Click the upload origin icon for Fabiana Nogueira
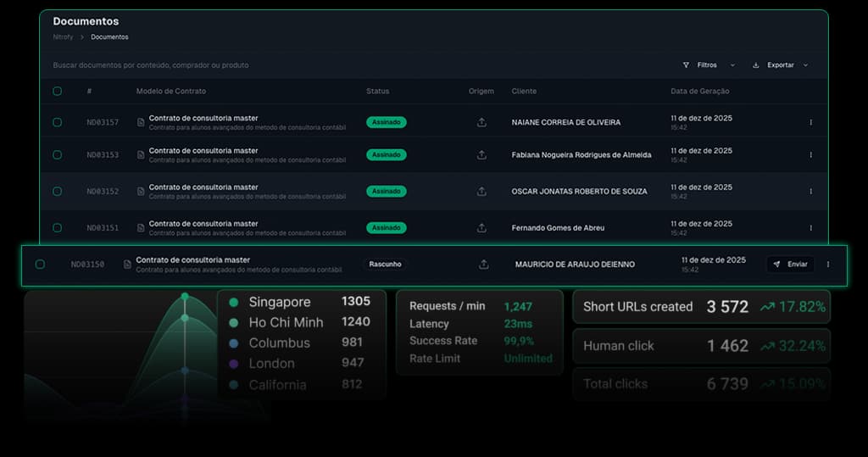 click(481, 155)
